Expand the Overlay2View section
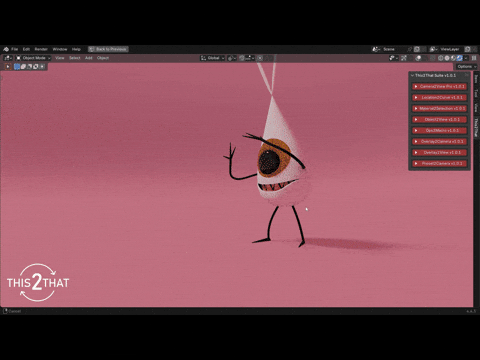Viewport: 480px width, 360px height. coord(439,152)
